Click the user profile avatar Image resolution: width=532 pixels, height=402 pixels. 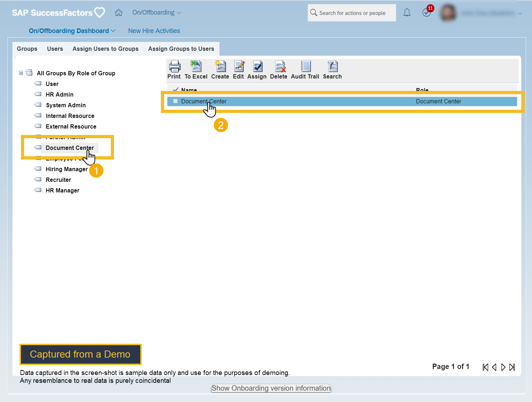point(448,13)
